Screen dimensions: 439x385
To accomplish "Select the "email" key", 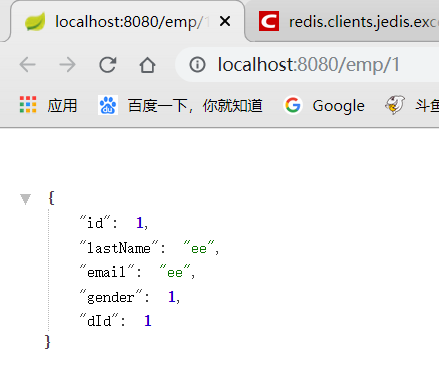I will 107,272.
